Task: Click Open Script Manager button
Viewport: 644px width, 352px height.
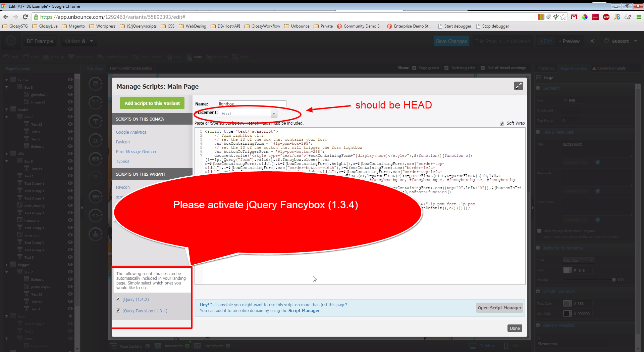Action: tap(499, 308)
